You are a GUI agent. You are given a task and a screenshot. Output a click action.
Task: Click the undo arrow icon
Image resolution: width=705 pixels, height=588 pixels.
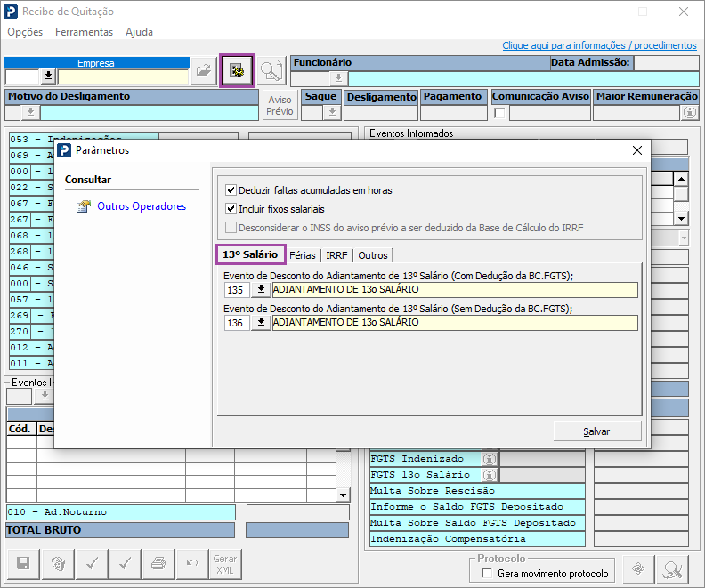(x=192, y=563)
